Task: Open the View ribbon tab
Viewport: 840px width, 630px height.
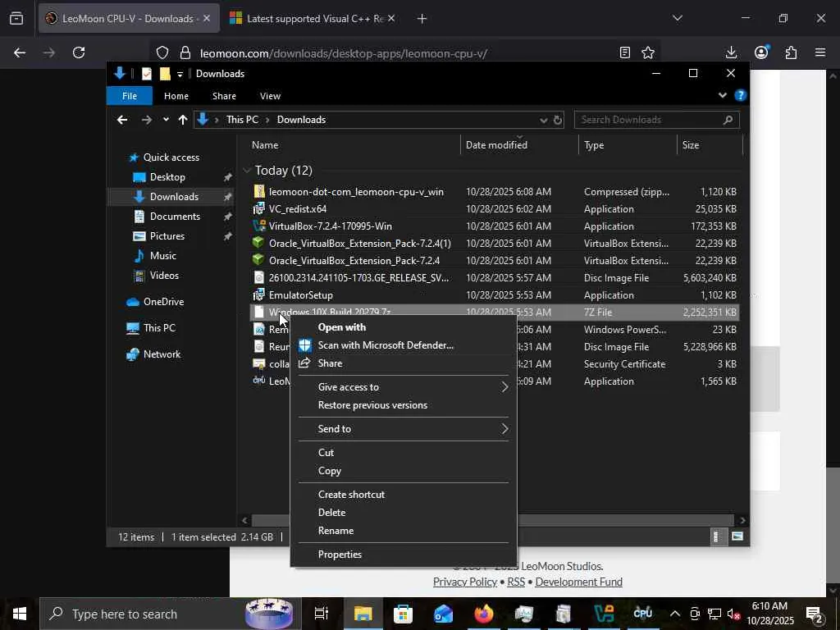Action: point(270,96)
